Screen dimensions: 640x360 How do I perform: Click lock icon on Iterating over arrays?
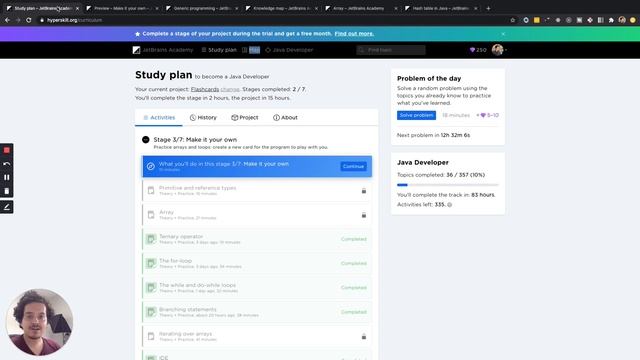[x=364, y=336]
